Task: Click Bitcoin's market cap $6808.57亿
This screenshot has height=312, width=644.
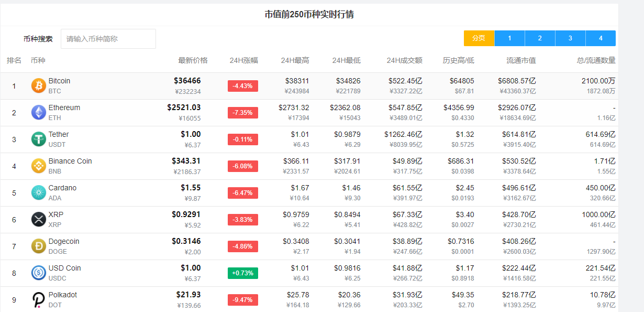Action: (x=517, y=81)
